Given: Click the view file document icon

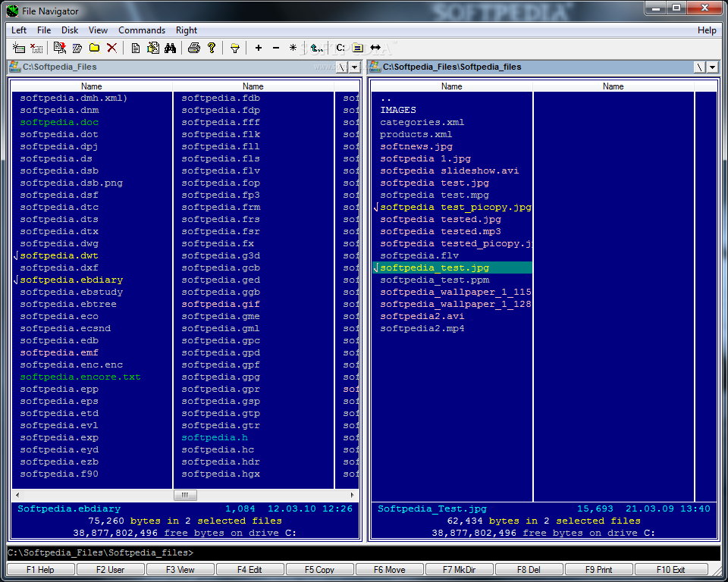Looking at the screenshot, I should tap(136, 48).
